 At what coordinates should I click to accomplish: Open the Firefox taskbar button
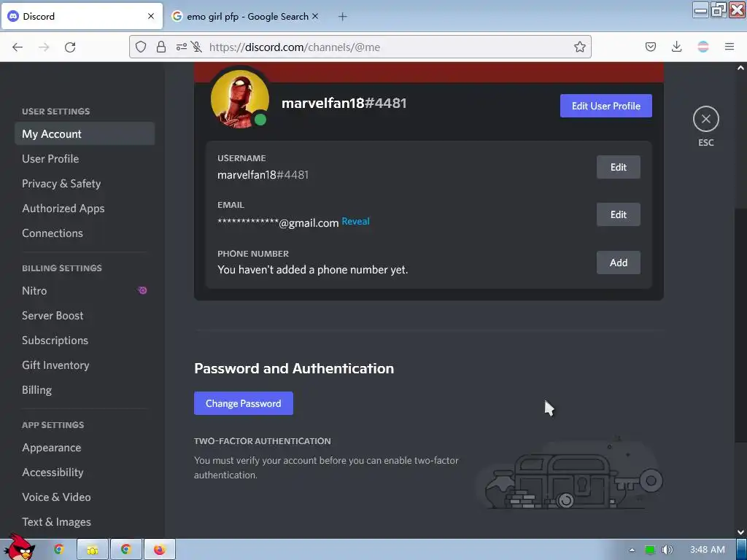(x=160, y=550)
